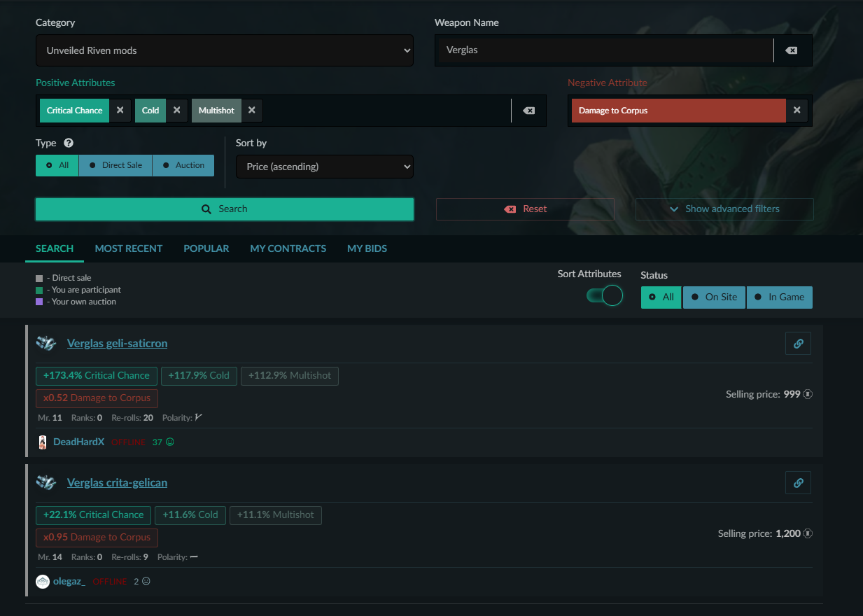This screenshot has height=616, width=863.
Task: Click the Verglas crita-gelican weapon icon
Action: (x=47, y=482)
